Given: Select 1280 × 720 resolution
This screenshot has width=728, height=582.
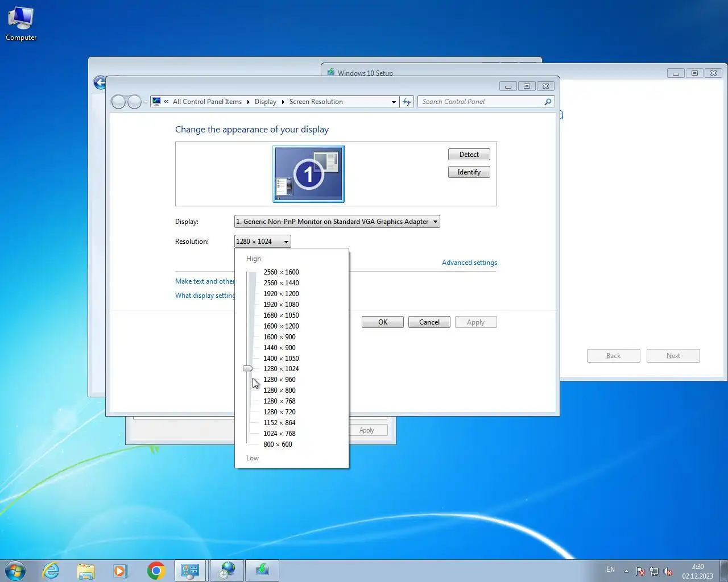Looking at the screenshot, I should coord(279,412).
